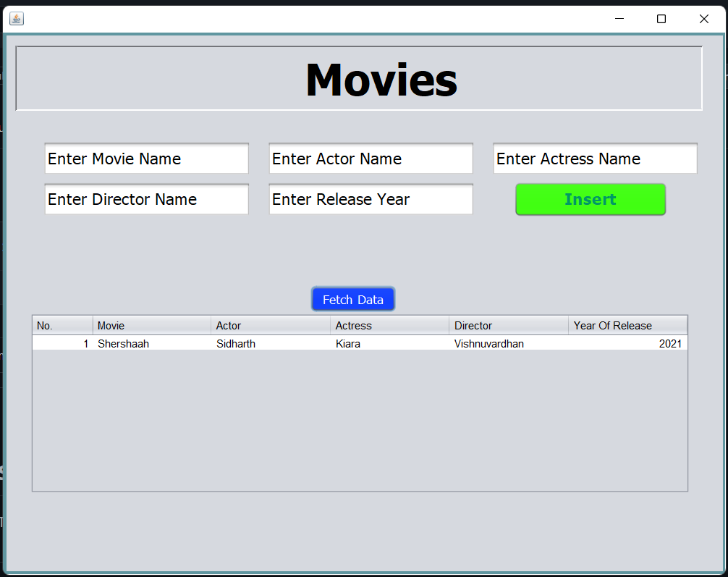Click the Movies title heading
Screen dimensions: 728x577
[x=381, y=80]
